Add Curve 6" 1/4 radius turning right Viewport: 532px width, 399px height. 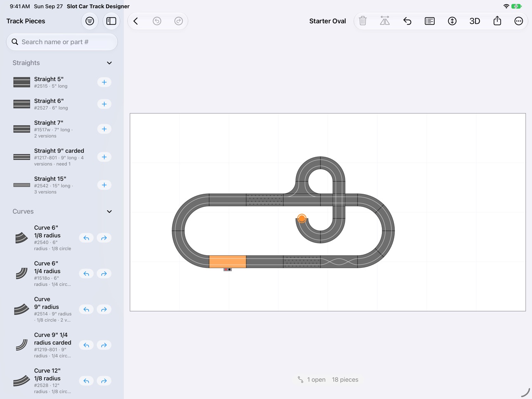point(104,274)
